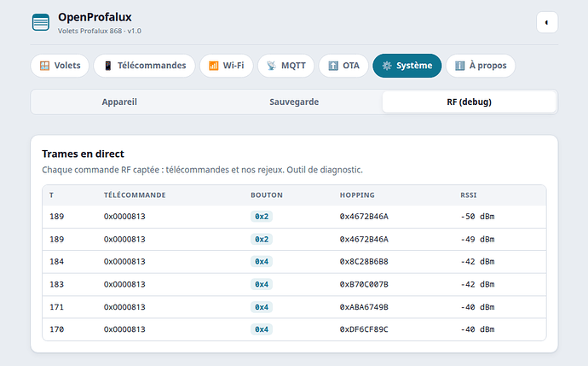Click the 0x2 badge in the -49 dBm row
Screen dimensions: 588x366
click(x=262, y=240)
